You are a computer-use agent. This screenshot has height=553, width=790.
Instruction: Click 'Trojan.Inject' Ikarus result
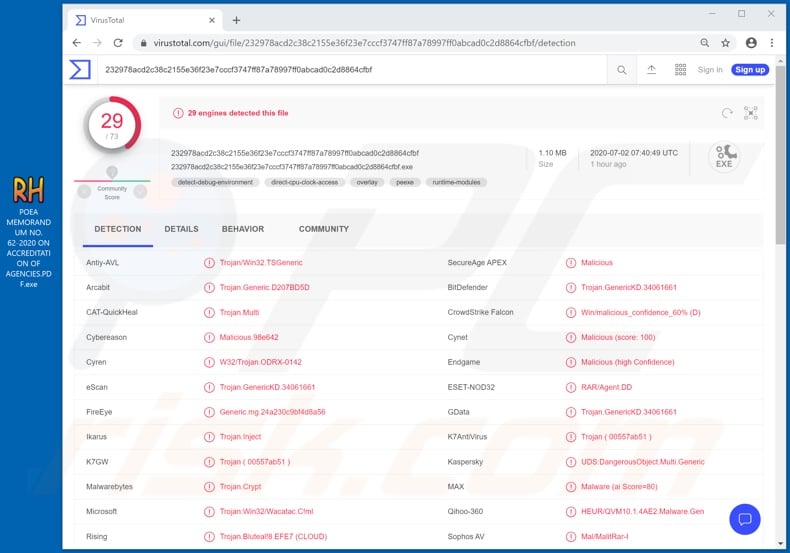click(240, 437)
